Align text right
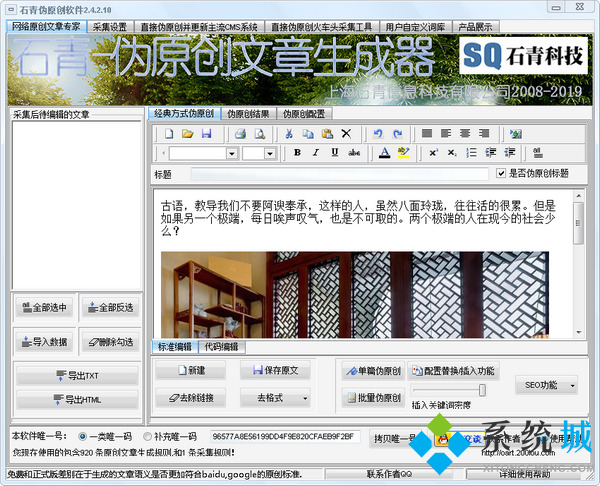600x486 pixels. coord(484,133)
